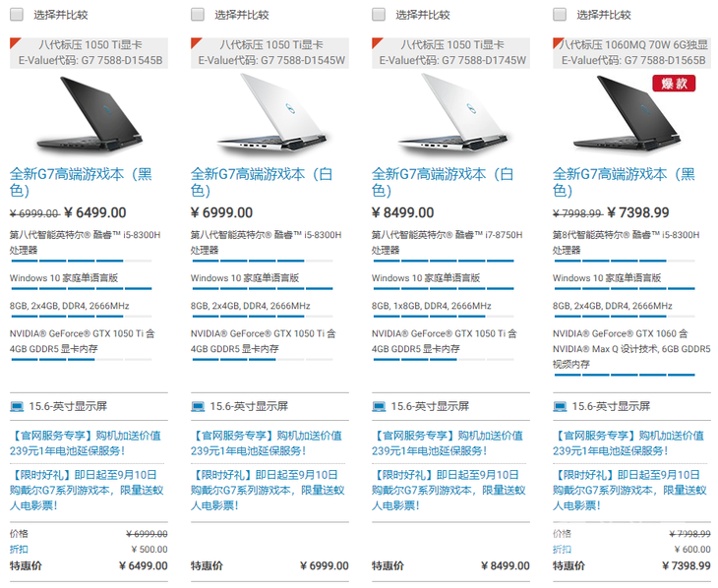718x588 pixels.
Task: Tick compare checkbox for G7 7588-D1545B
Action: tap(17, 14)
